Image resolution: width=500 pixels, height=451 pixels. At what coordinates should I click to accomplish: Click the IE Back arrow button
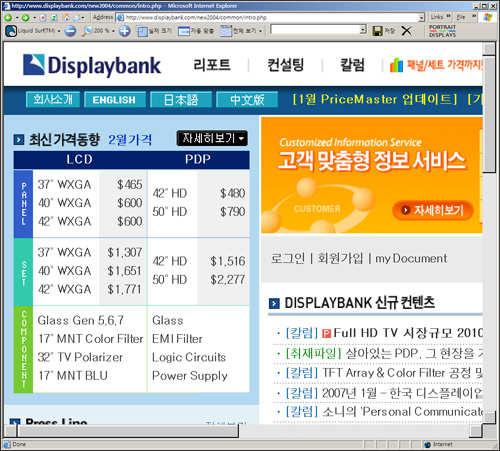click(8, 17)
